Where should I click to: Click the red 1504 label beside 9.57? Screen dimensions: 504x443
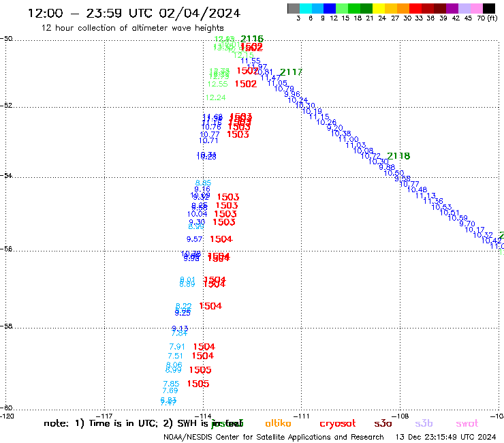pyautogui.click(x=221, y=239)
